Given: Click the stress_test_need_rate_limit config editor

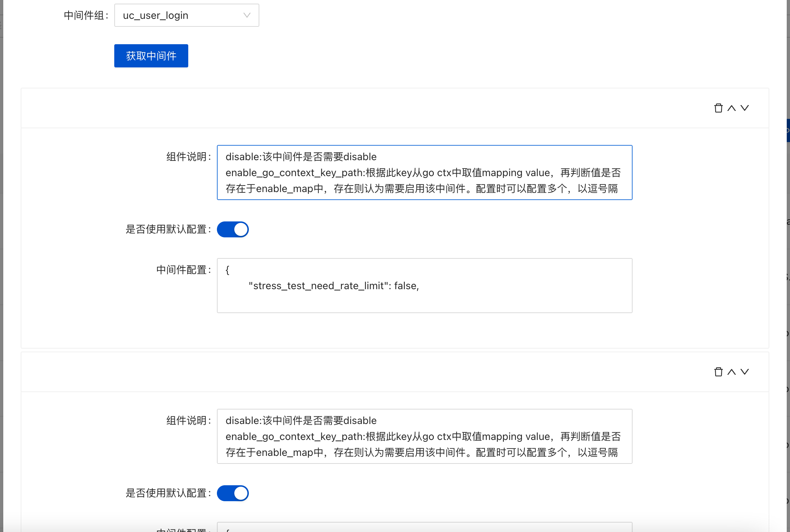Looking at the screenshot, I should [424, 286].
